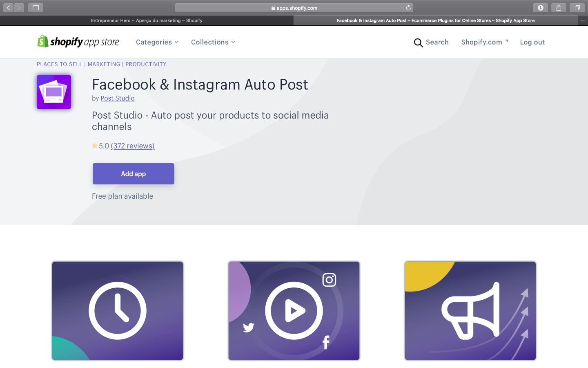Click the Facebook & Instagram Auto Post title
Viewport: 588px width, 368px height.
pos(200,85)
